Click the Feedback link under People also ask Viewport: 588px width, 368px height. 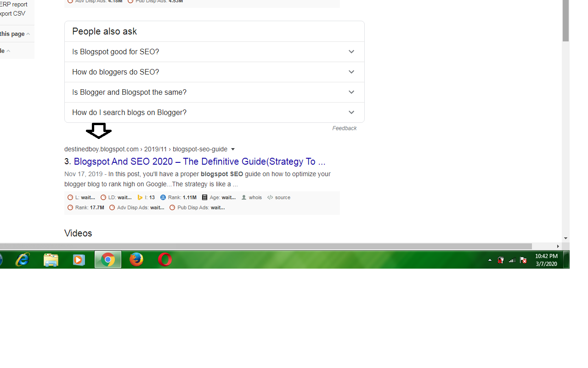(345, 128)
